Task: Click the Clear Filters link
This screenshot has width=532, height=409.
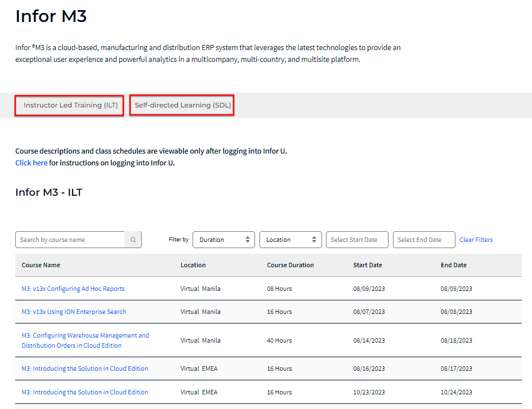Action: 476,240
